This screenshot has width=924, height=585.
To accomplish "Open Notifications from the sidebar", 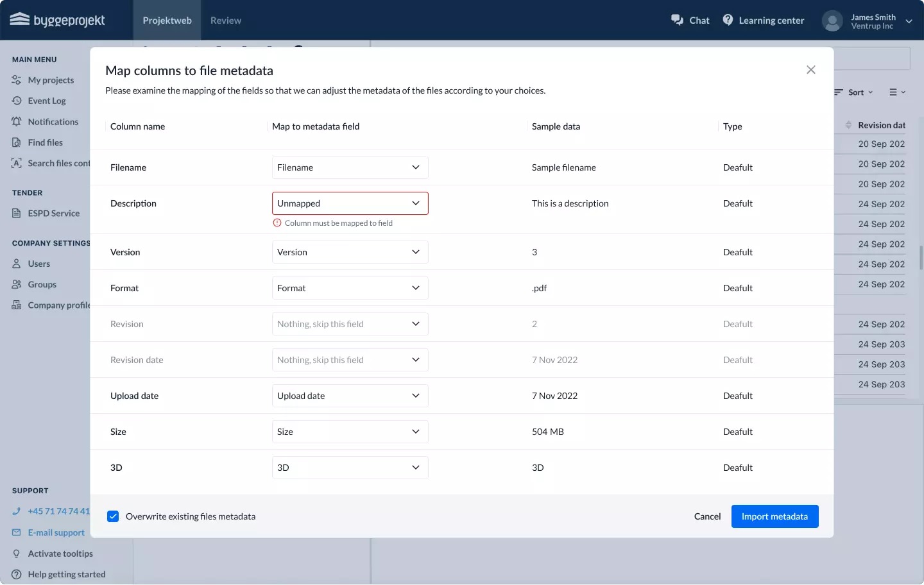I will pos(53,122).
